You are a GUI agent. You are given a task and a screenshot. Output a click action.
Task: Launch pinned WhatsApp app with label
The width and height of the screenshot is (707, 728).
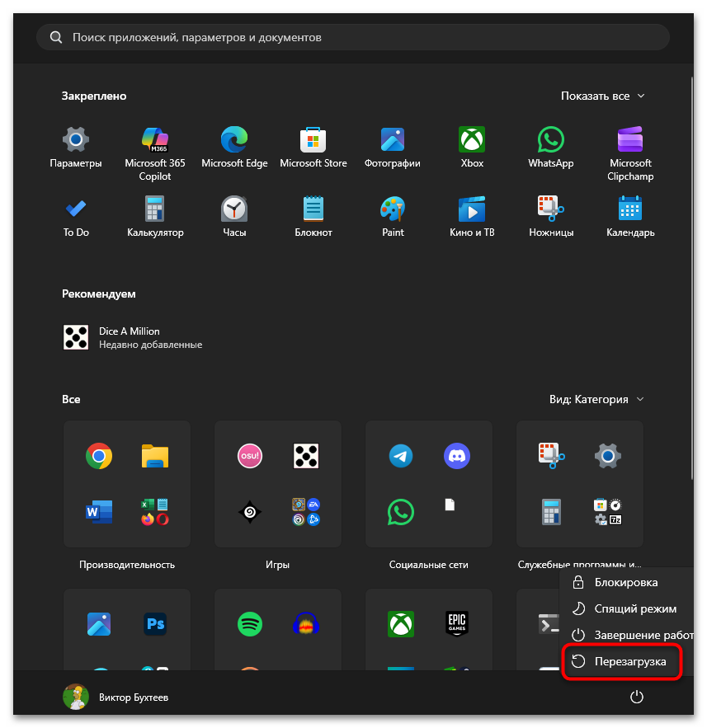click(x=551, y=148)
